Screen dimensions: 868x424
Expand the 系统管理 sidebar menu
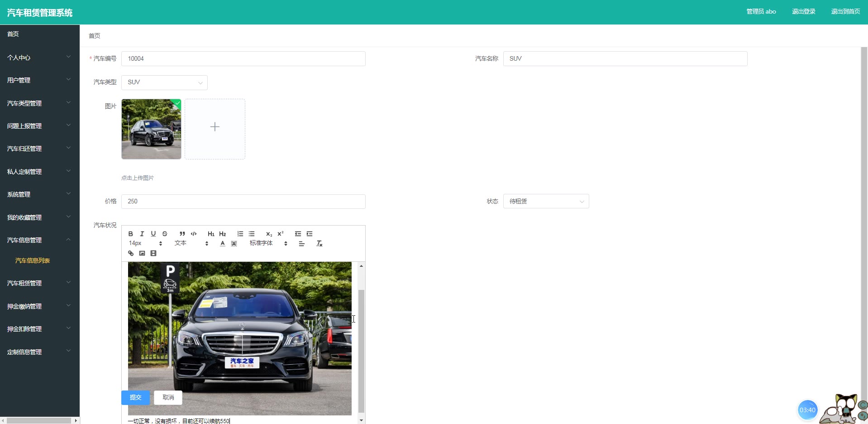(40, 194)
